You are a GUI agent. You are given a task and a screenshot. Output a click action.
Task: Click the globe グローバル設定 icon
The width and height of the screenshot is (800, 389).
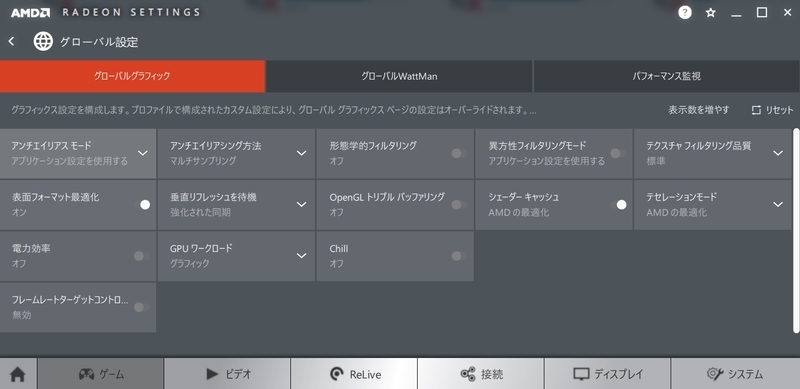tap(43, 41)
